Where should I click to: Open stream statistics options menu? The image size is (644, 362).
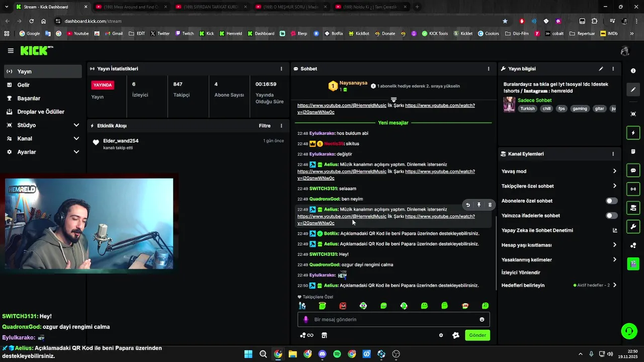pyautogui.click(x=281, y=68)
